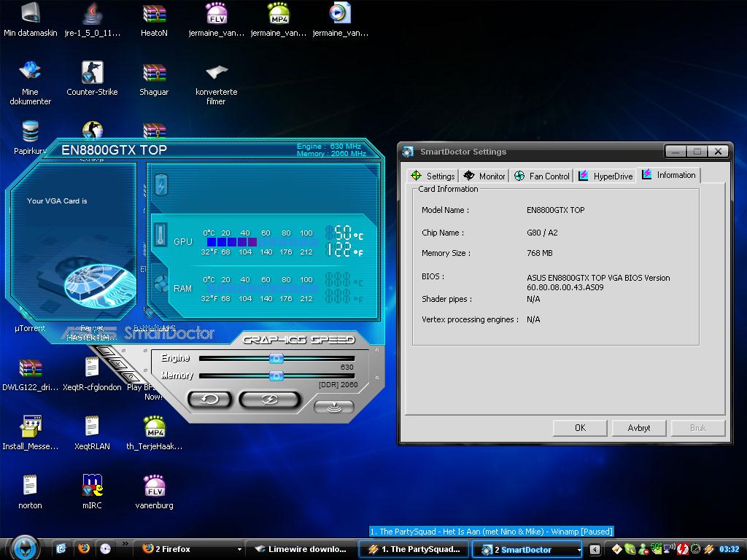Click the reset clocks circular-arrow button
Image resolution: width=747 pixels, height=560 pixels.
209,400
